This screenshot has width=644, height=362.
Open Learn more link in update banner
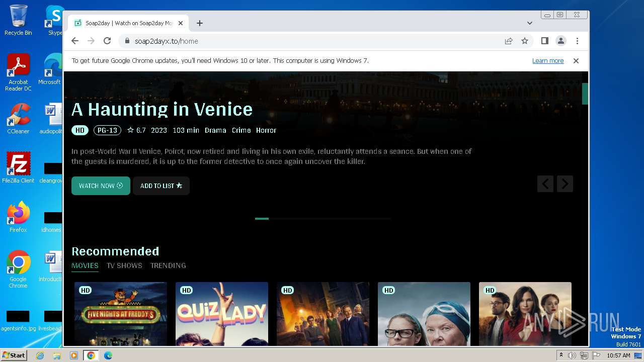pos(548,61)
